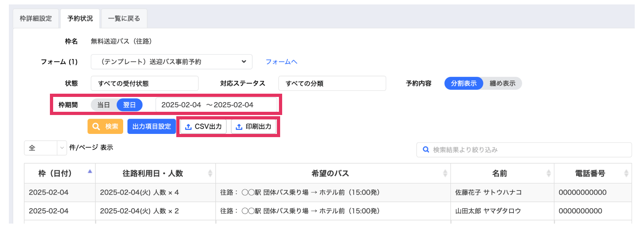The width and height of the screenshot is (644, 228).
Task: Open the 枠詳細設定 tab
Action: pyautogui.click(x=36, y=18)
